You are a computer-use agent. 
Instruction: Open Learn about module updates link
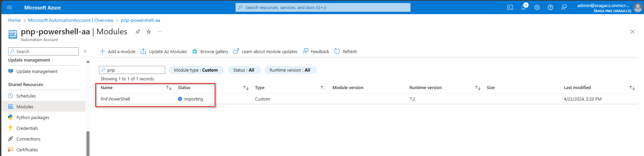[x=265, y=51]
